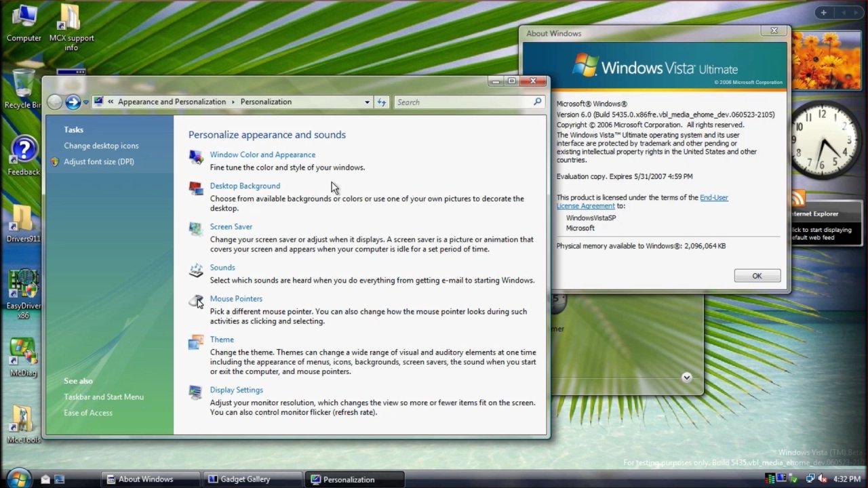Click the Display Settings monitor icon
868x488 pixels.
[x=196, y=392]
